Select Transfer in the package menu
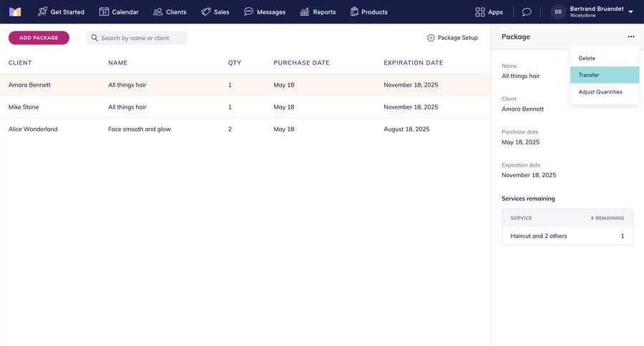The height and width of the screenshot is (346, 644). click(x=589, y=75)
